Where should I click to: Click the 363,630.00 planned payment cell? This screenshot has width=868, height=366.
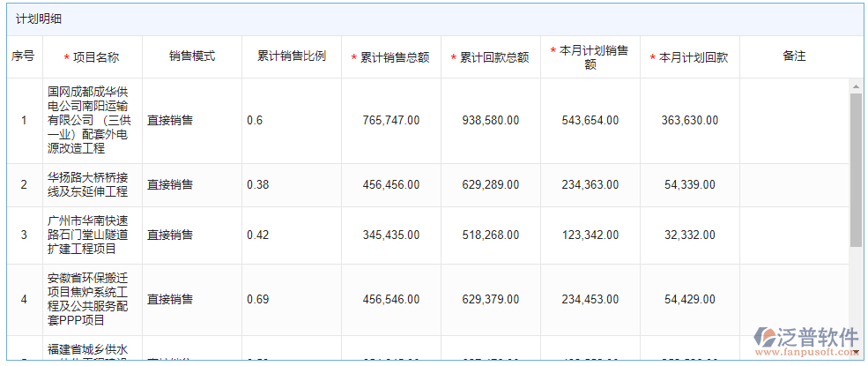click(x=688, y=121)
